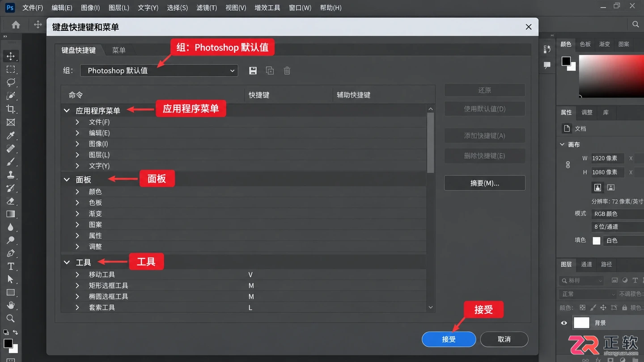Switch to the 通道 panel tab
The width and height of the screenshot is (644, 362).
tap(586, 264)
